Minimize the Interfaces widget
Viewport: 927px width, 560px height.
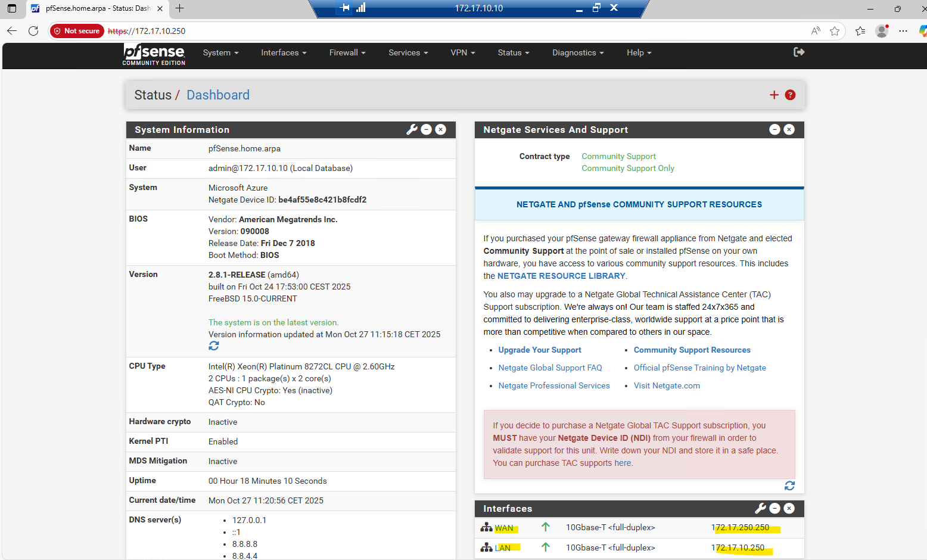pos(774,508)
